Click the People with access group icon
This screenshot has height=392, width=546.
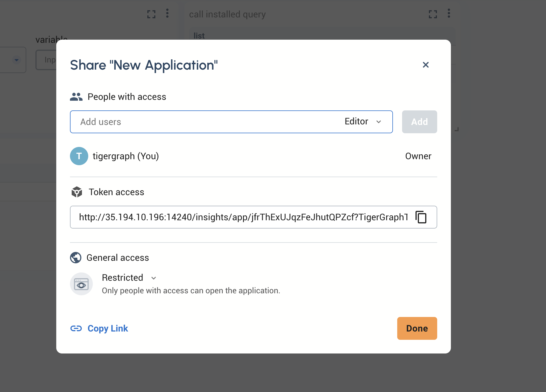(x=76, y=97)
